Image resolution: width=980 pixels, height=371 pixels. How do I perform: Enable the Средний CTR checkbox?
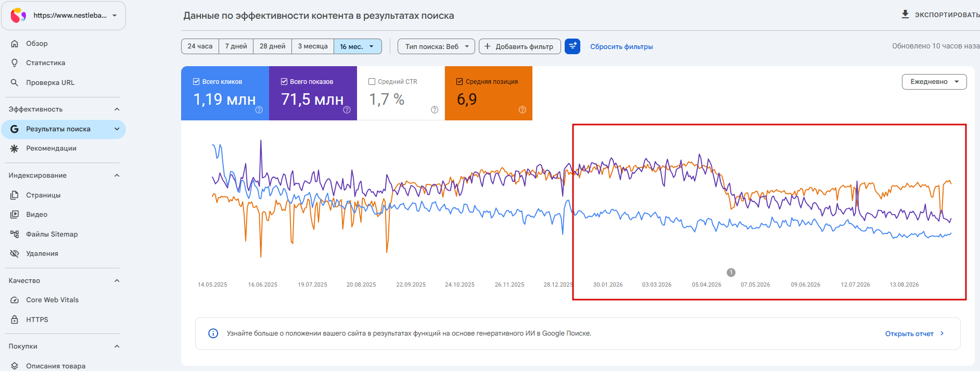click(x=372, y=81)
